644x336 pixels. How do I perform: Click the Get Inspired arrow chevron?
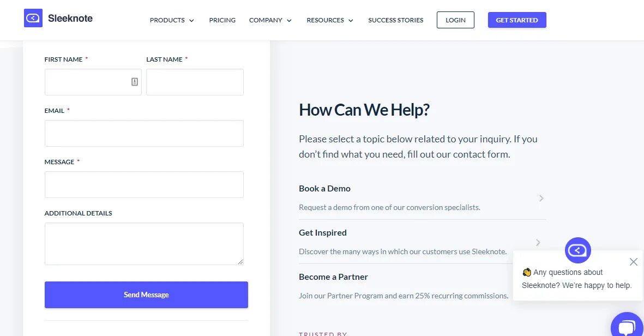click(x=538, y=243)
